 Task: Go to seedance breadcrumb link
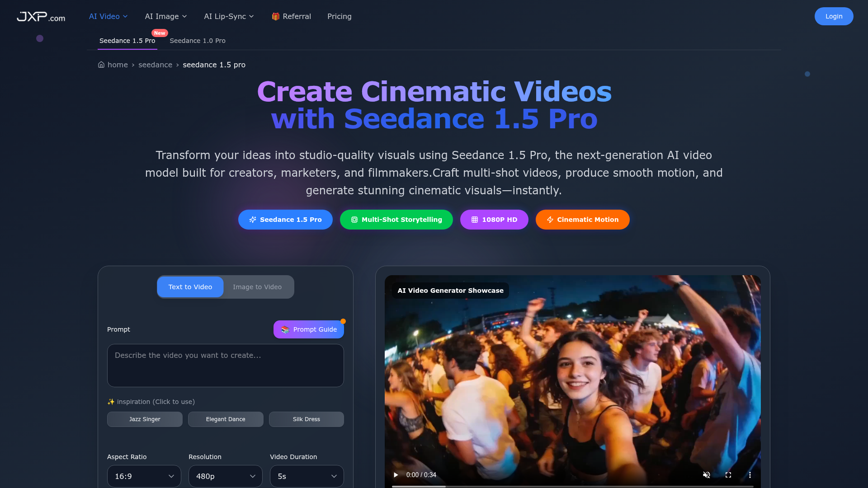tap(156, 65)
